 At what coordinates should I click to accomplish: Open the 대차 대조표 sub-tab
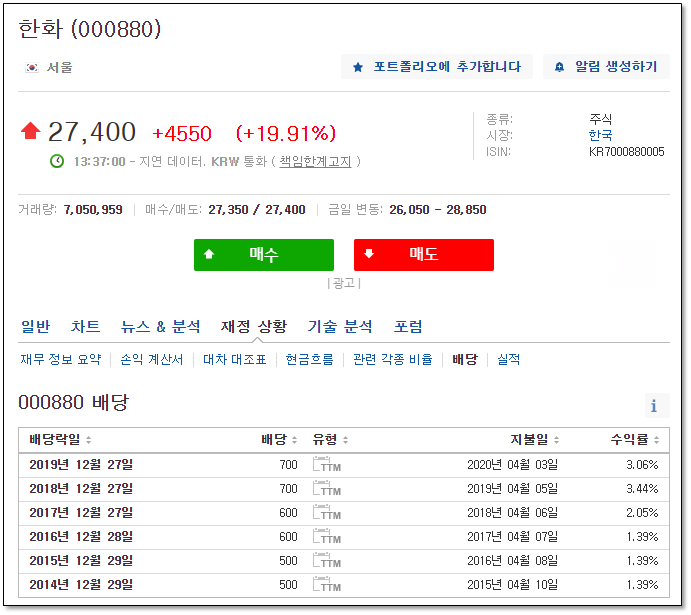234,359
